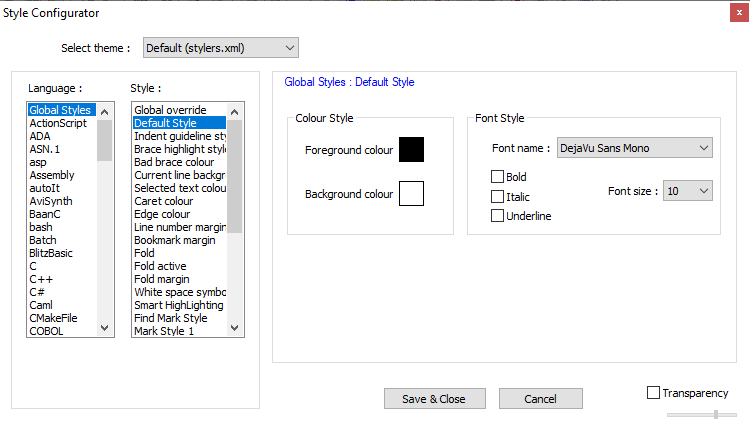Click the black Foreground colour swatch
This screenshot has width=750, height=426.
coord(411,150)
